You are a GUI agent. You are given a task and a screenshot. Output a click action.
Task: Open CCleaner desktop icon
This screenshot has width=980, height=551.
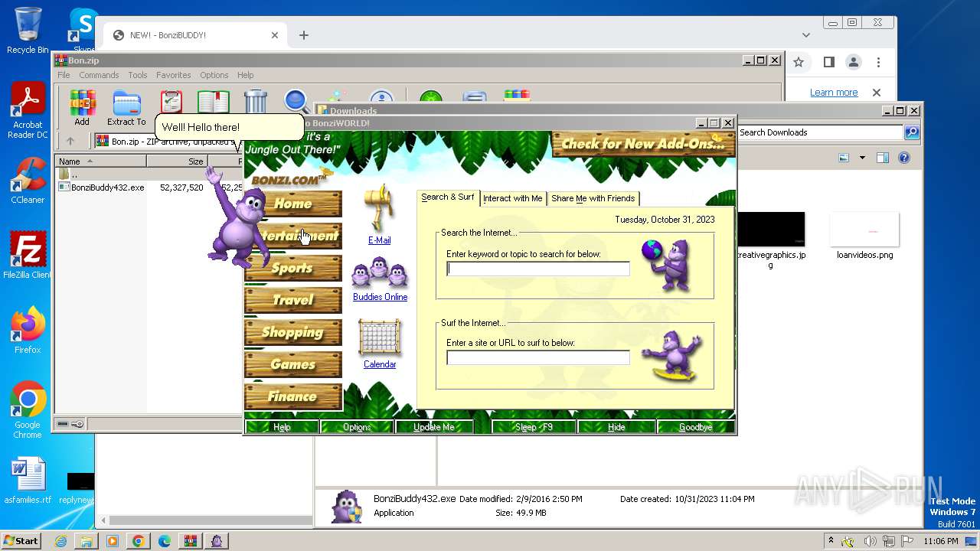(x=28, y=180)
